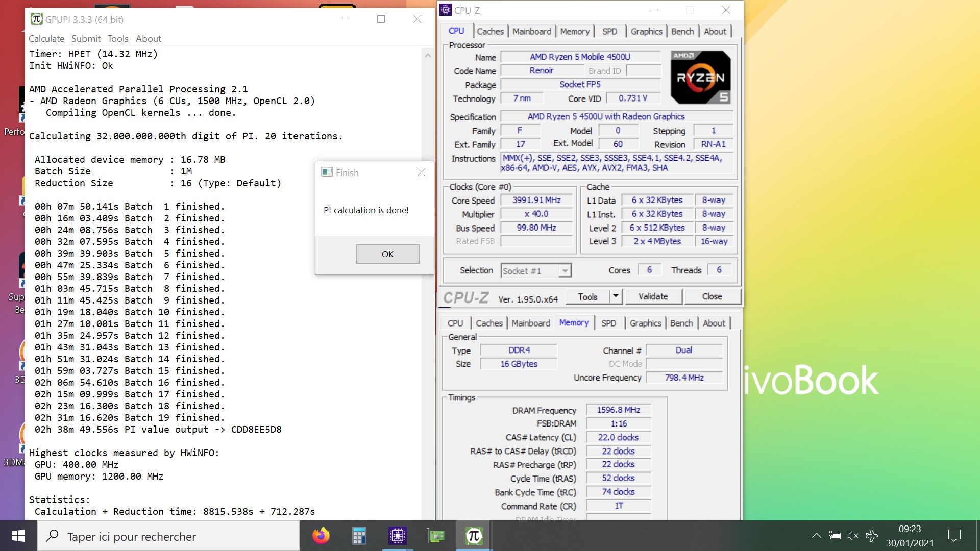Open the Submit menu in GPUPI
The width and height of the screenshot is (980, 551).
click(86, 39)
